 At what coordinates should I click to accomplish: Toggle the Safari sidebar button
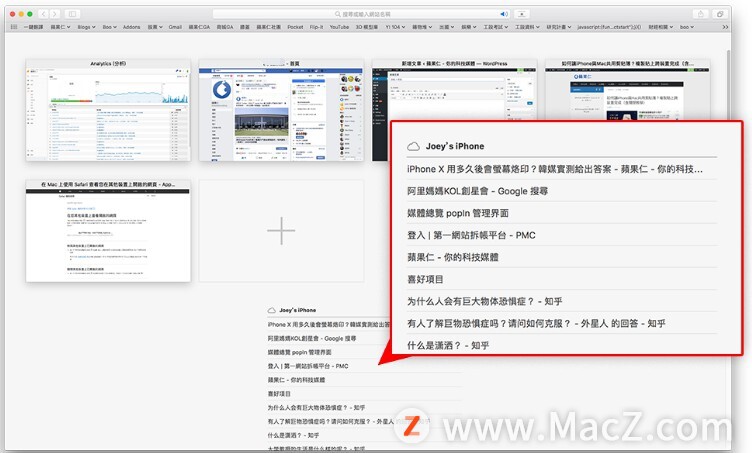point(72,14)
